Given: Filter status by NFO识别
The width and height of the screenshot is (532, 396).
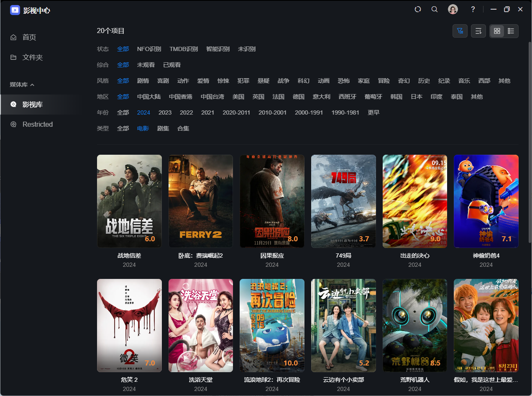Looking at the screenshot, I should point(149,49).
